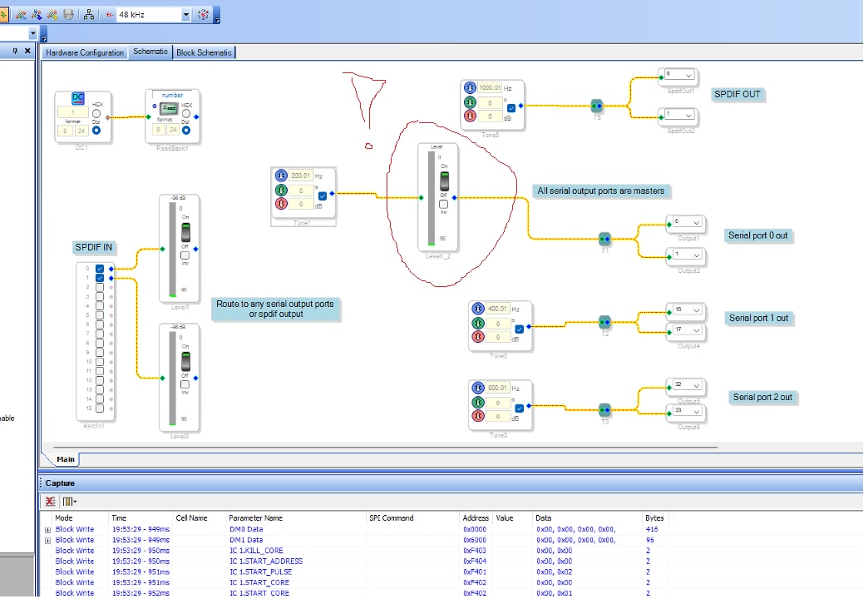Open Output1 channel dropdown showing 0

[x=697, y=223]
